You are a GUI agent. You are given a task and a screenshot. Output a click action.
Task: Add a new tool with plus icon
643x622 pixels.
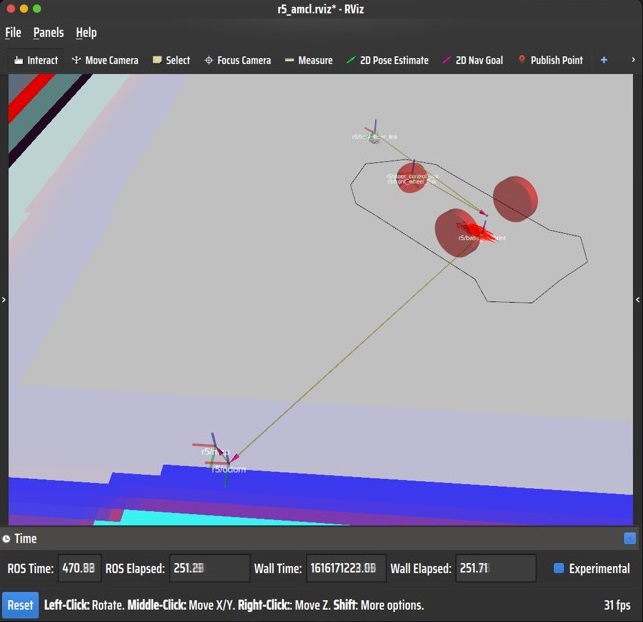pyautogui.click(x=603, y=60)
